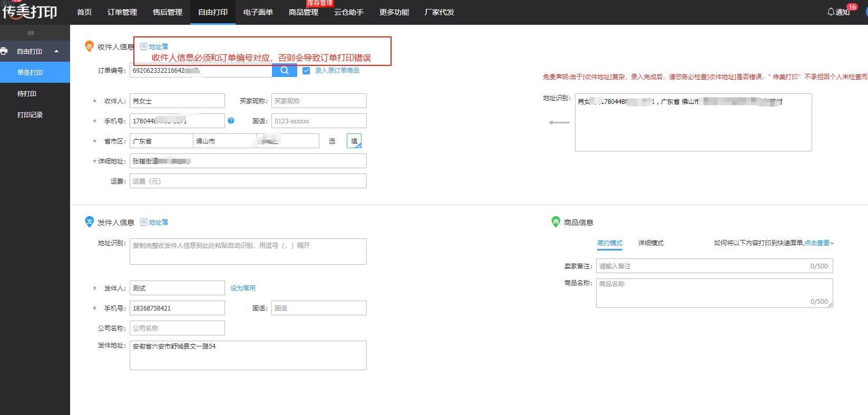Image resolution: width=868 pixels, height=415 pixels.
Task: Open the province dropdown showing 广东省
Action: tap(161, 141)
